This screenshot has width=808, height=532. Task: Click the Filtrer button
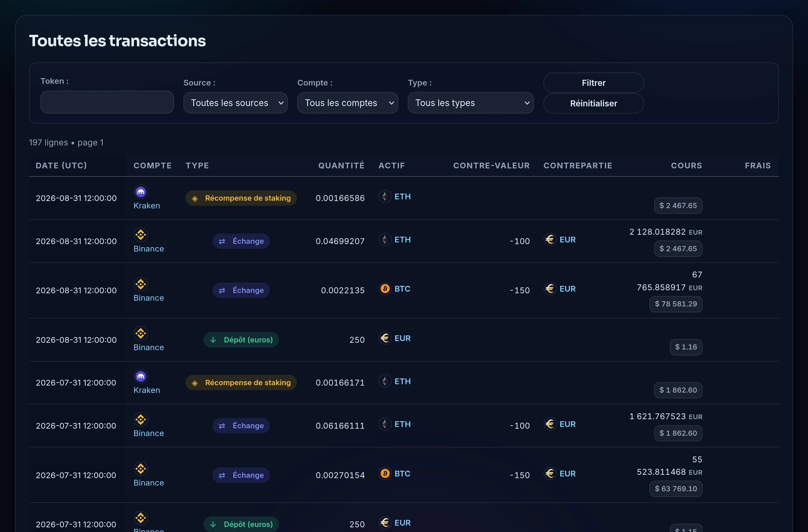pos(594,83)
